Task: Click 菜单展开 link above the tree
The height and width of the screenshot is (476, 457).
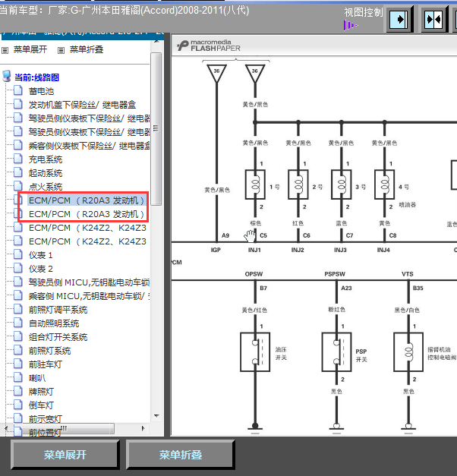Action: click(30, 49)
